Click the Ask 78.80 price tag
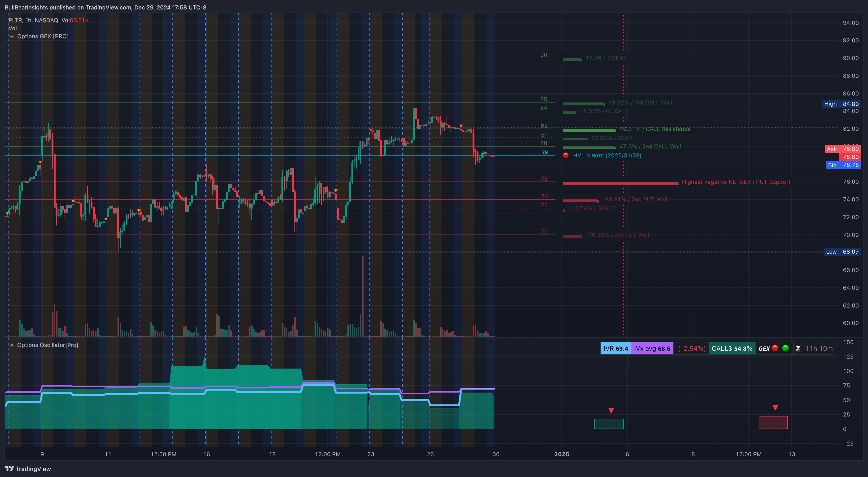Screen dimensions: 868x477 pos(843,149)
